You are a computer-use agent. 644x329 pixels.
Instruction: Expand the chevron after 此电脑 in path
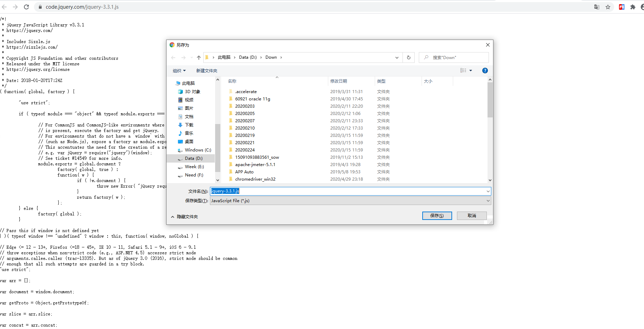(235, 58)
